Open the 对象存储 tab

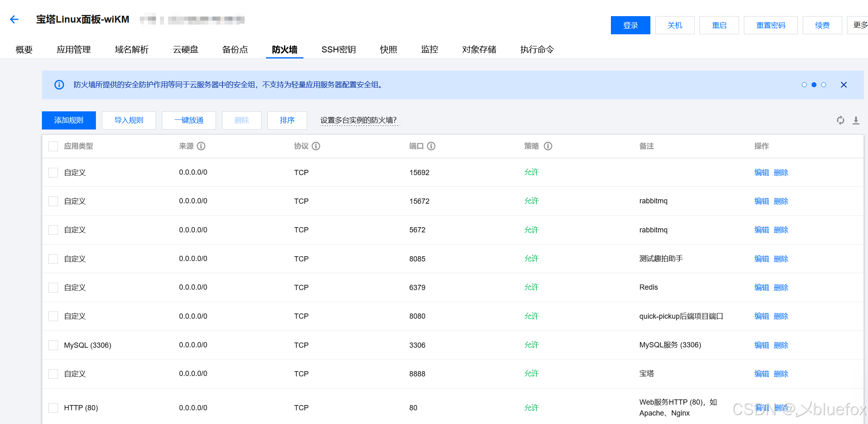(479, 50)
